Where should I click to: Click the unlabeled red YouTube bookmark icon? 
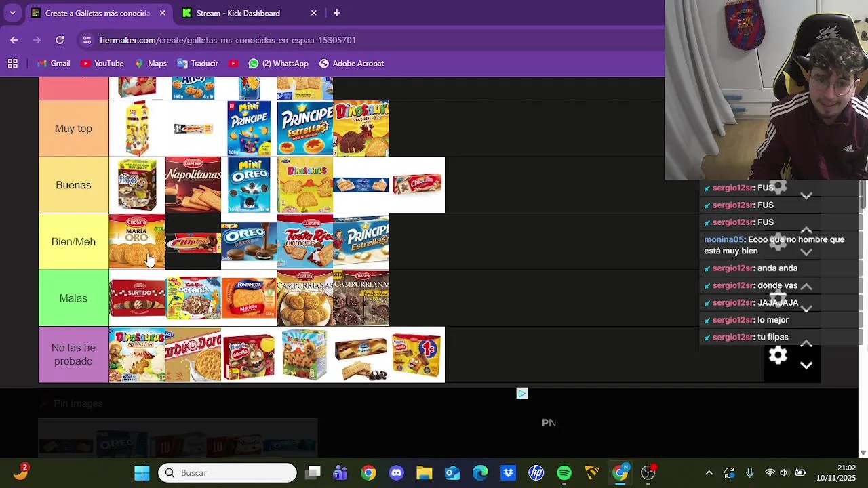click(233, 64)
